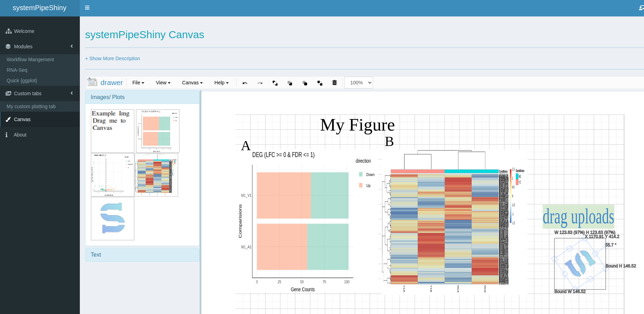The width and height of the screenshot is (644, 314).
Task: Click Show More Description link
Action: click(112, 58)
